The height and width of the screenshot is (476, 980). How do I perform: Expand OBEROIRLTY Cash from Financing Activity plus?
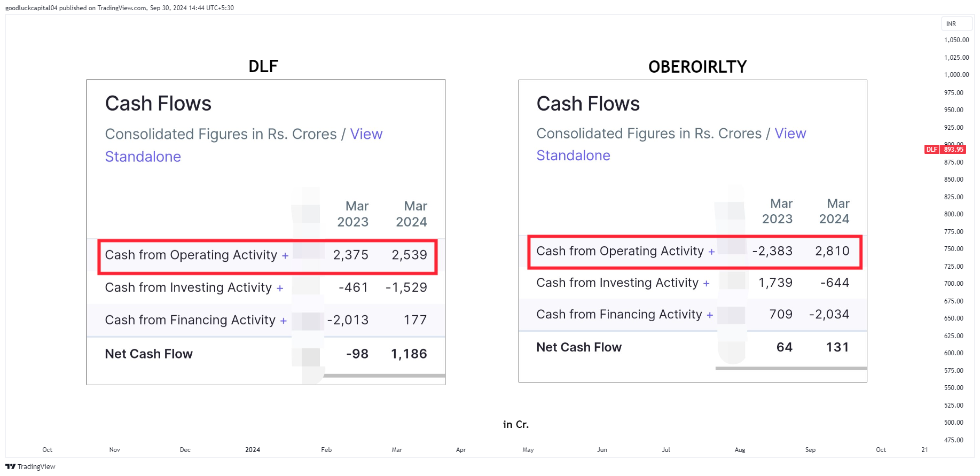(x=710, y=315)
